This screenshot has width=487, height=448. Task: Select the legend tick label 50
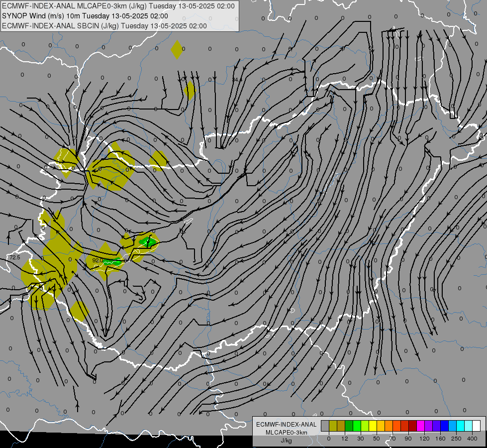[377, 439]
